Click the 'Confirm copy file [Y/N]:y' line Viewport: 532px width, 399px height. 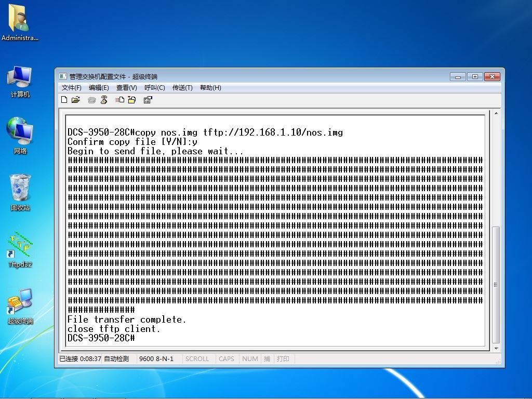[132, 142]
